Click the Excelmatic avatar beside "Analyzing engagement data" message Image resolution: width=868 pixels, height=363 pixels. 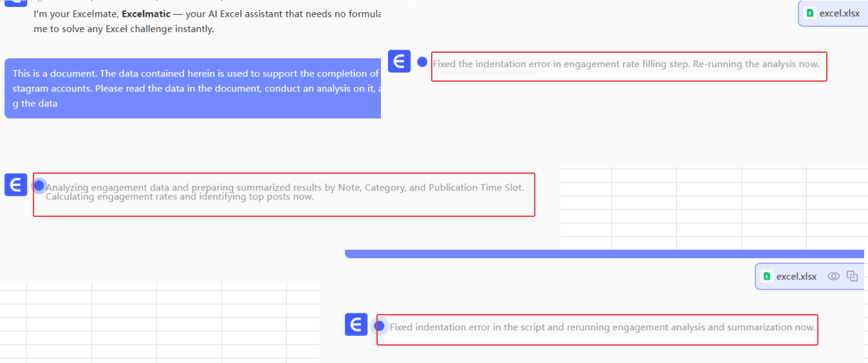coord(15,185)
